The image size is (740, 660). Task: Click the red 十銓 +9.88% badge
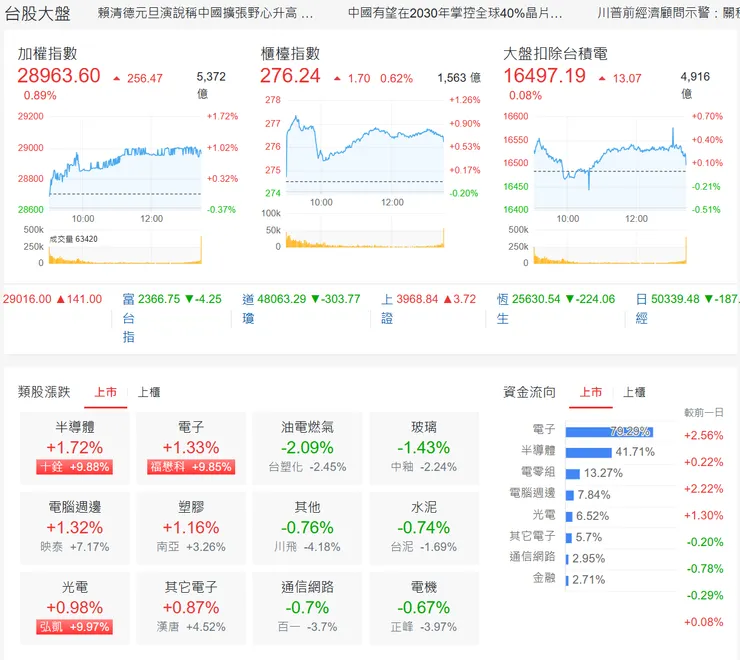pos(75,467)
